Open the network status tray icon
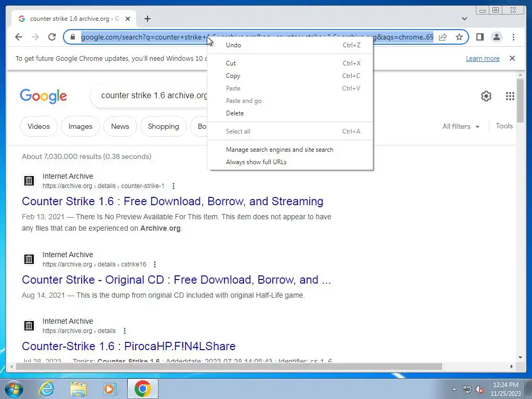 467,389
